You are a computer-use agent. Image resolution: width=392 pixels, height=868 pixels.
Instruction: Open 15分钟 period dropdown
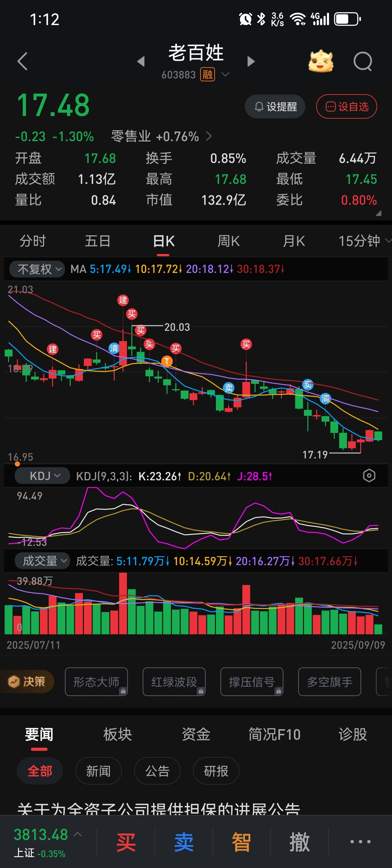[364, 241]
